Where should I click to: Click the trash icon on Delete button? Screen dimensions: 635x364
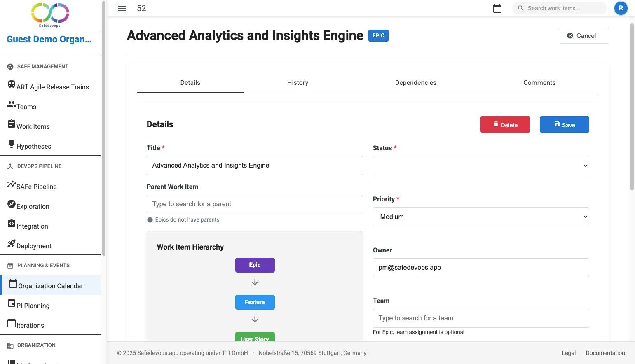click(x=496, y=124)
